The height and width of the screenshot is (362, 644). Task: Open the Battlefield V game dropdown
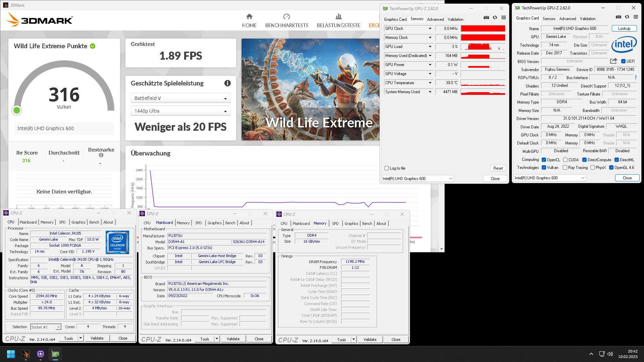[180, 98]
